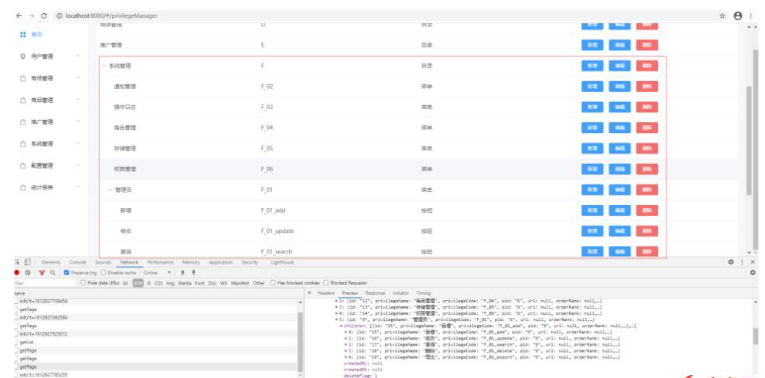
Task: Select the JS request type filter
Action: click(x=148, y=283)
